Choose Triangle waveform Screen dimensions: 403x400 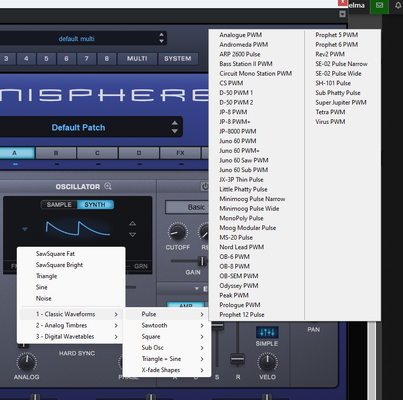click(x=46, y=276)
